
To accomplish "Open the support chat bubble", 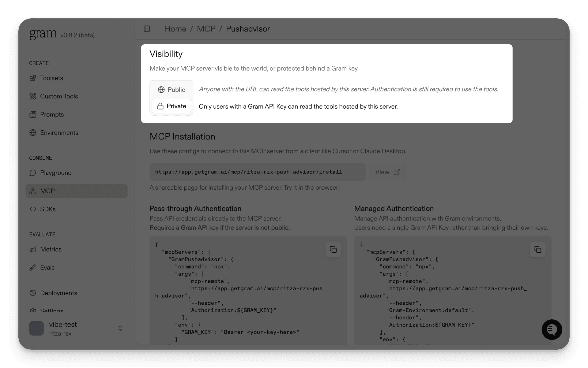I will pyautogui.click(x=552, y=329).
